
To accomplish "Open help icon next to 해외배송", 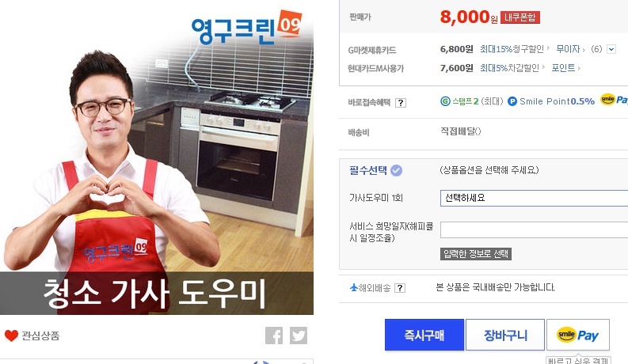I will [x=400, y=288].
